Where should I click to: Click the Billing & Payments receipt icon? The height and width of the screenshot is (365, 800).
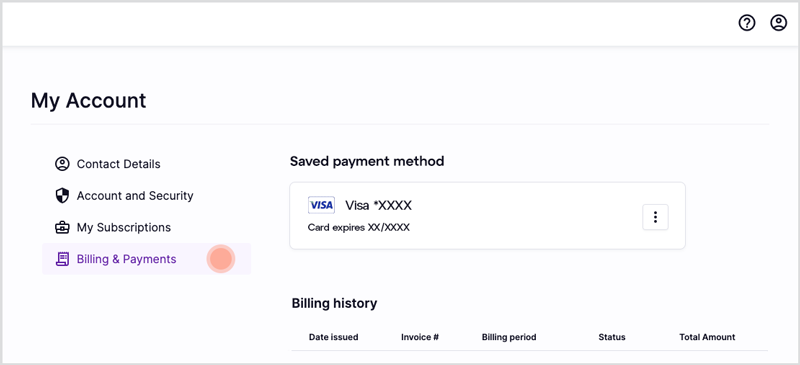pos(62,259)
